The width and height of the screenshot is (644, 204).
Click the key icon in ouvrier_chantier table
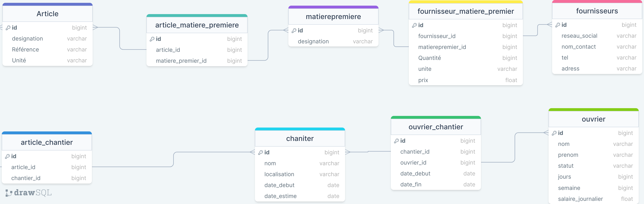(396, 141)
